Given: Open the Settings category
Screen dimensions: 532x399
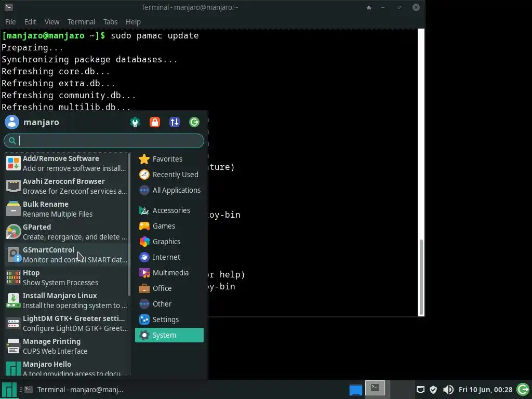Looking at the screenshot, I should pos(169,320).
